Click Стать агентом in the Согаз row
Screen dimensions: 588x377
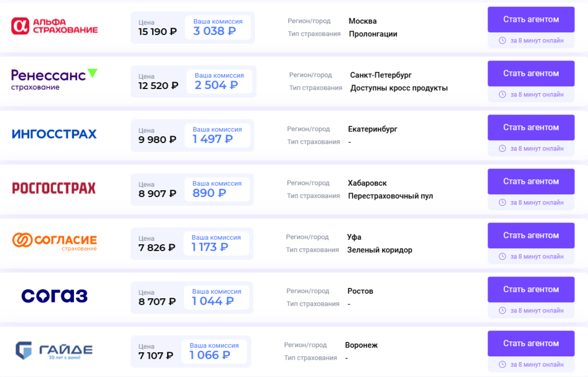coord(531,290)
